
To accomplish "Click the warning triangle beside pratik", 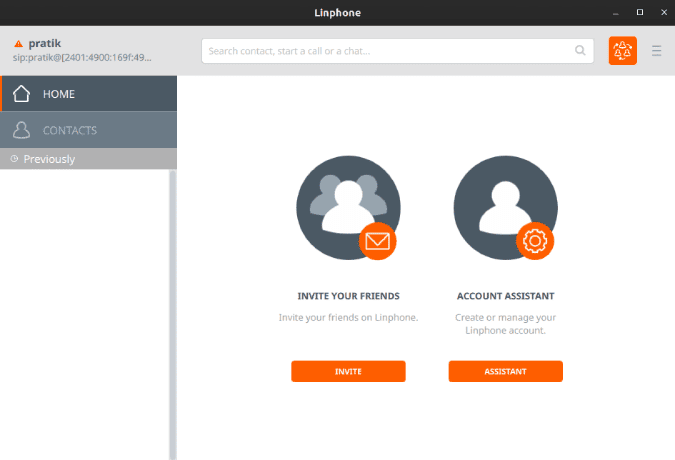I will tap(17, 44).
